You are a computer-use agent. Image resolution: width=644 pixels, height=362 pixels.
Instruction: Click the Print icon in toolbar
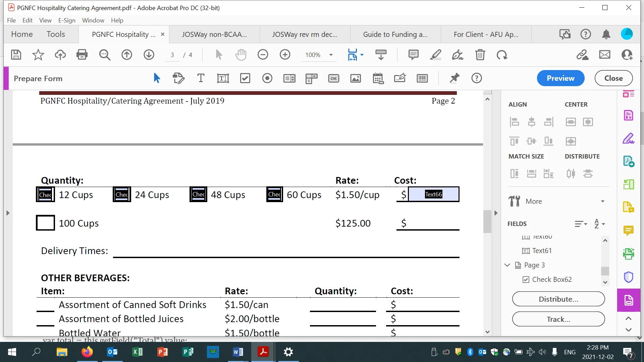tap(82, 55)
